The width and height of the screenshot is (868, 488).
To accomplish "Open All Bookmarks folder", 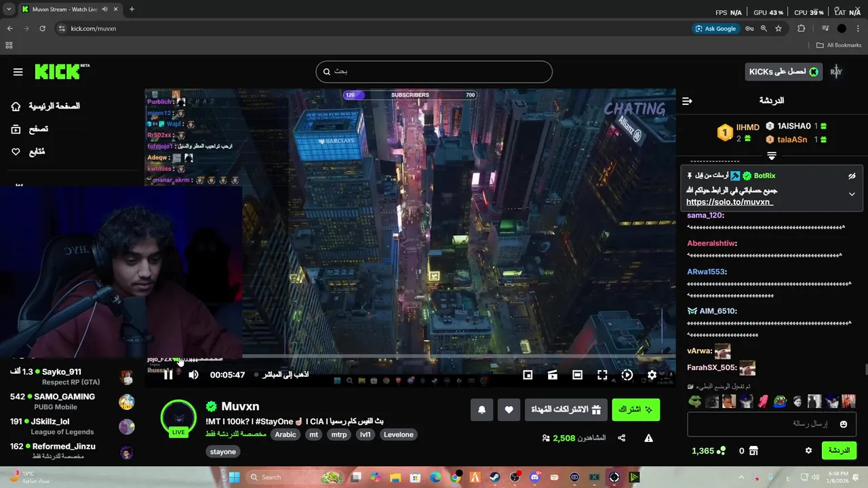I will point(839,45).
